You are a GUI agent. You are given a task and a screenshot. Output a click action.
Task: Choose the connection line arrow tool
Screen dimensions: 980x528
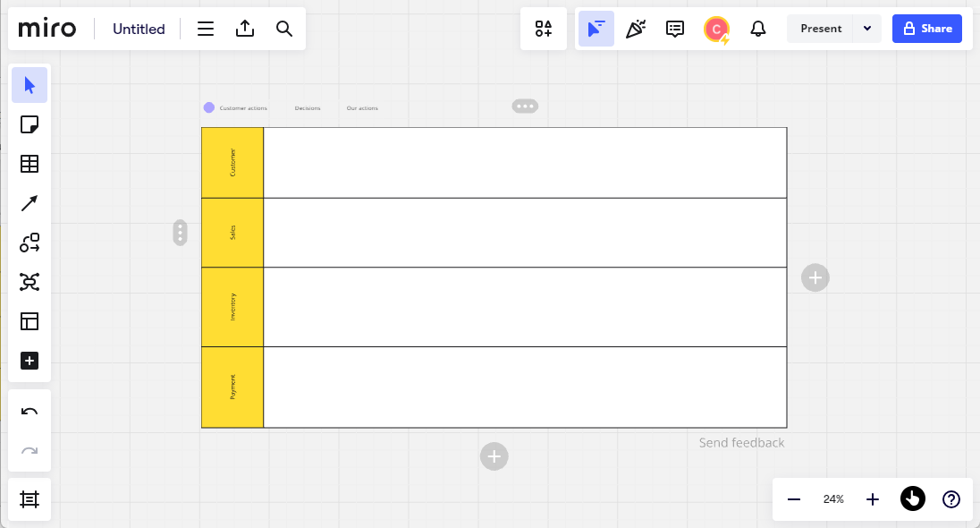[30, 203]
